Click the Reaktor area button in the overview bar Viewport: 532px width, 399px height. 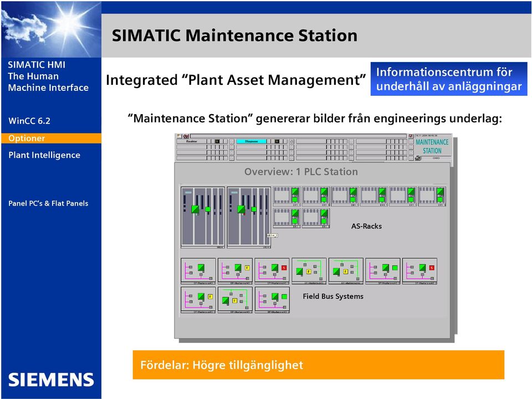(192, 141)
